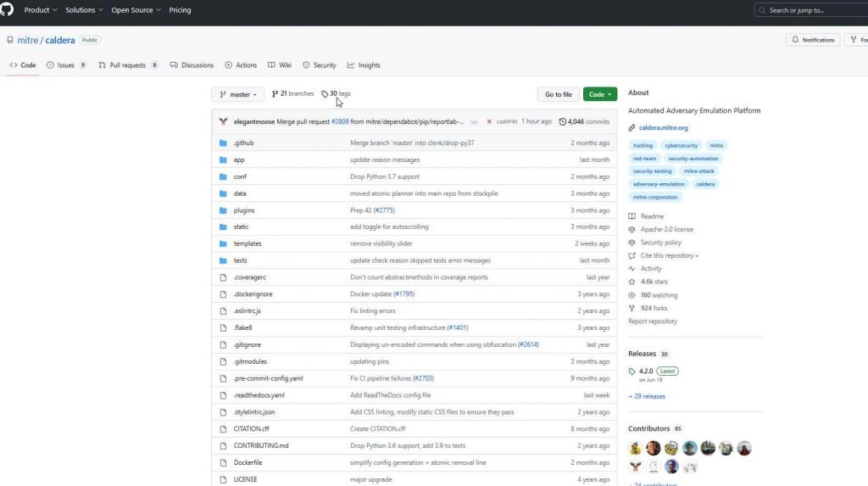Image resolution: width=868 pixels, height=486 pixels.
Task: Click the star icon beside 4.6k stars
Action: point(632,282)
